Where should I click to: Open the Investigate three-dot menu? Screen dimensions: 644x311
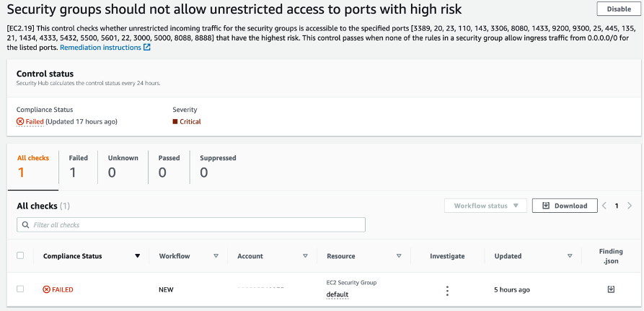coord(447,290)
